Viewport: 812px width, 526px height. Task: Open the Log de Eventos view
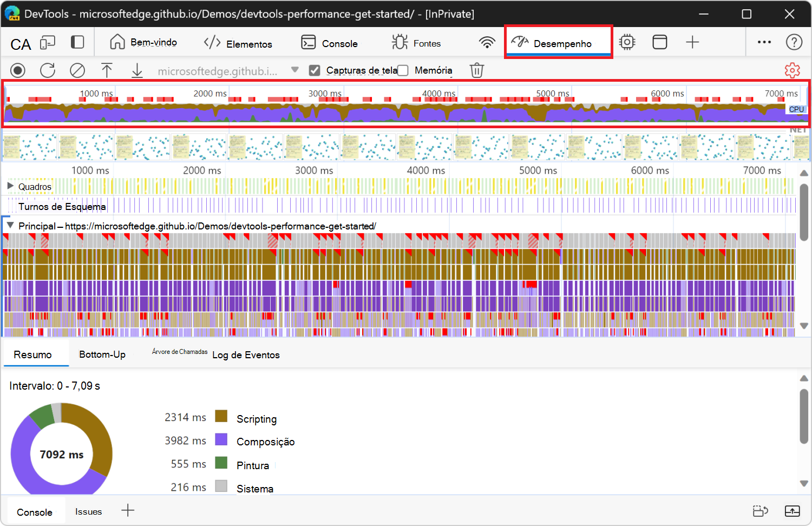click(246, 355)
